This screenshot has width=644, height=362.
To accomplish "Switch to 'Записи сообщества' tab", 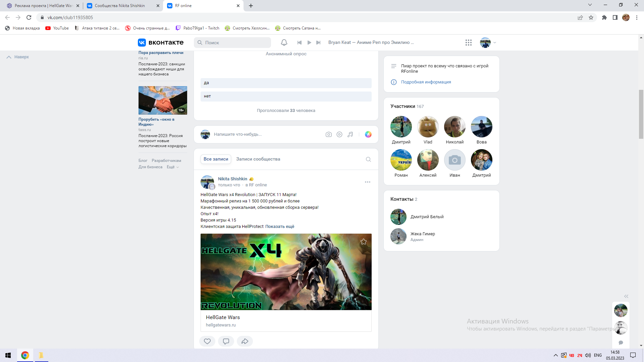I will 258,159.
